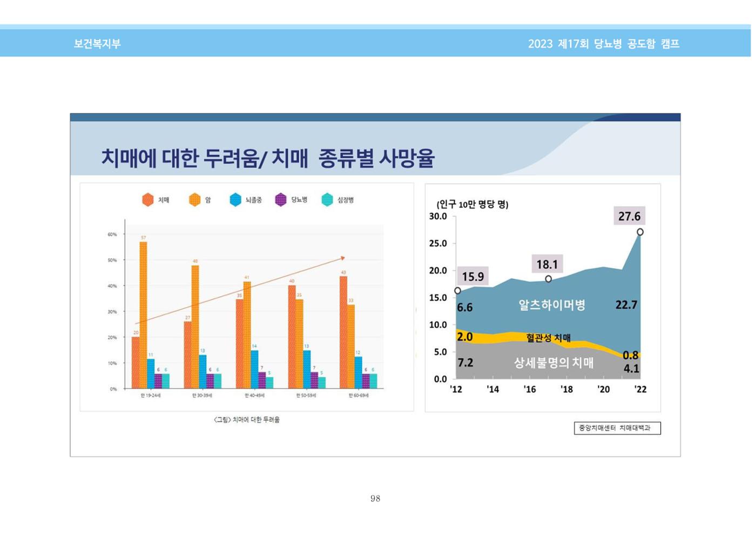The image size is (756, 535).
Task: Click the '12 x-axis year label
Action: (x=456, y=389)
